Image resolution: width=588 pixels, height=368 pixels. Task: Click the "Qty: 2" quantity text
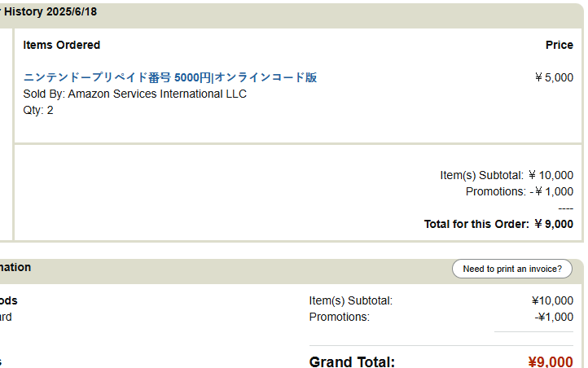[x=38, y=110]
